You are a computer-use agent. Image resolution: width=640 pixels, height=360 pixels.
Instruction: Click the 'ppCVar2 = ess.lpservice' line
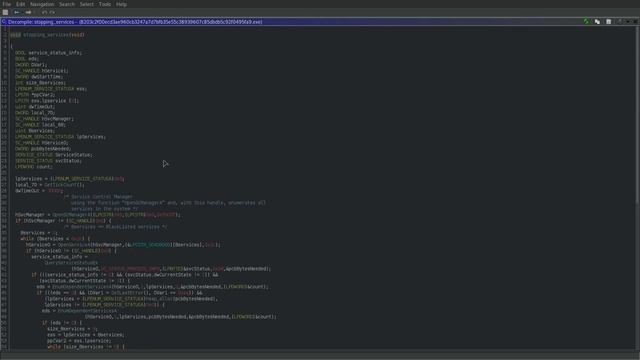coord(79,341)
